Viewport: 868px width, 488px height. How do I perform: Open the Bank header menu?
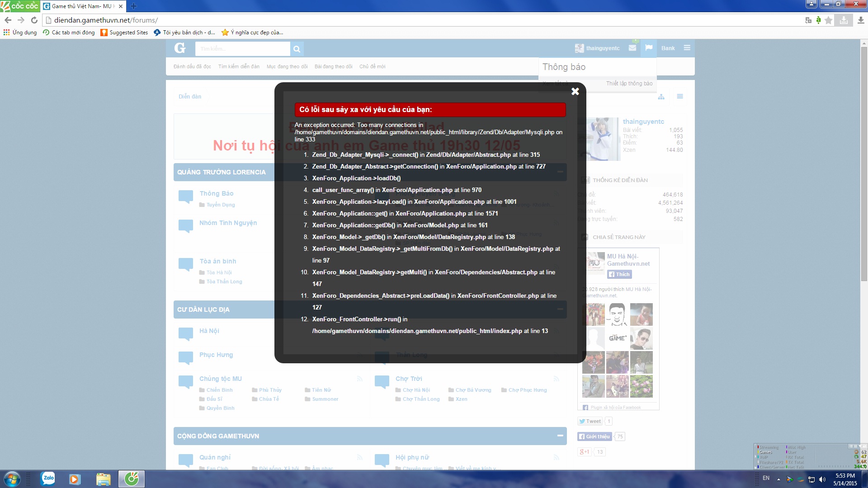coord(668,48)
